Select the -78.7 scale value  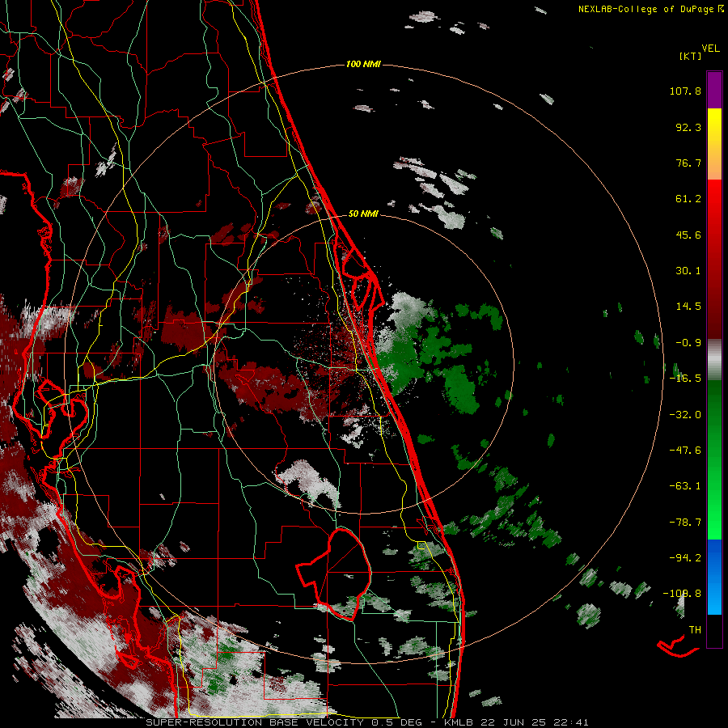tap(685, 523)
